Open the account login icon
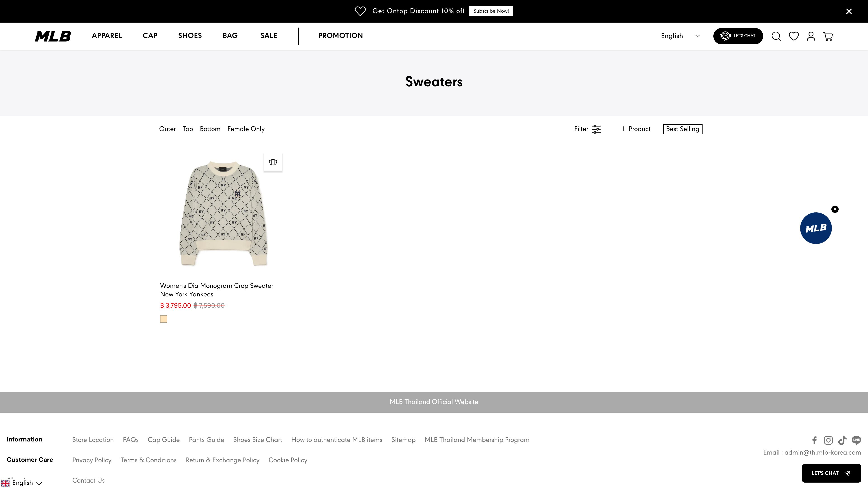This screenshot has width=868, height=488. (x=811, y=36)
